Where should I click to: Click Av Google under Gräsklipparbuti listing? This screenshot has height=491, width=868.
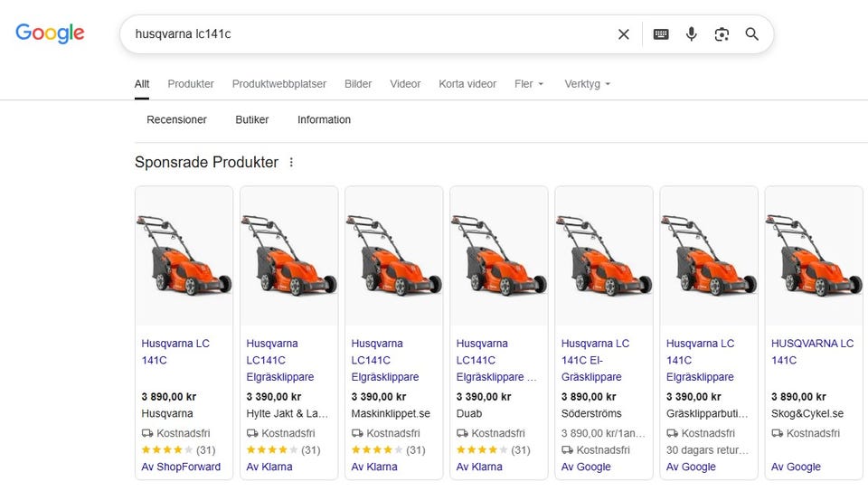coord(691,467)
